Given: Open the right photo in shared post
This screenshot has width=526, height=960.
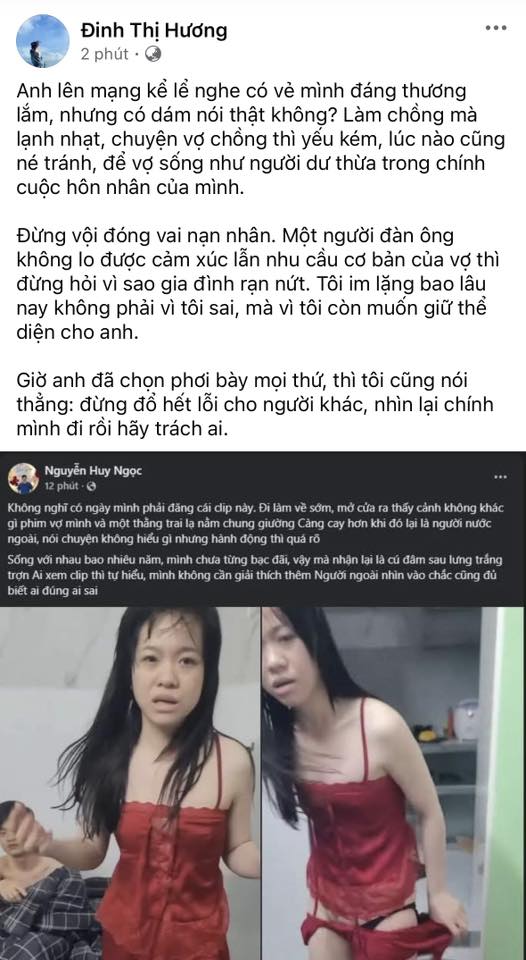Looking at the screenshot, I should 394,783.
